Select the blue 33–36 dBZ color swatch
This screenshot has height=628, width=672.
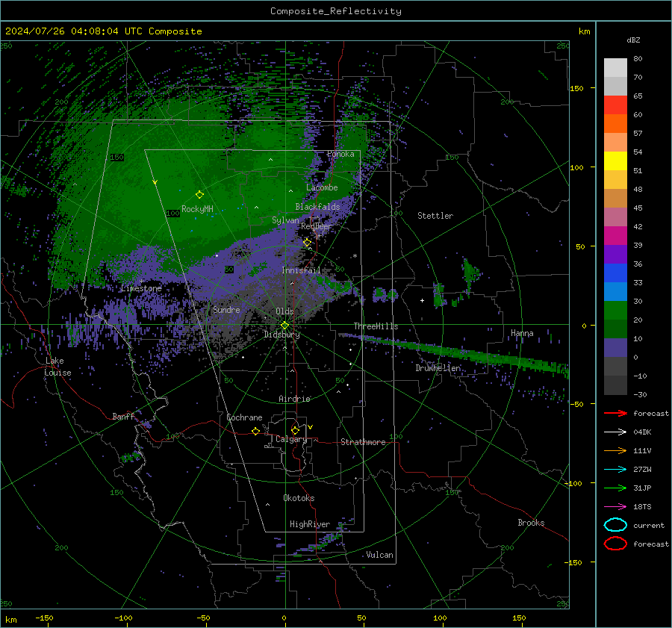point(615,273)
